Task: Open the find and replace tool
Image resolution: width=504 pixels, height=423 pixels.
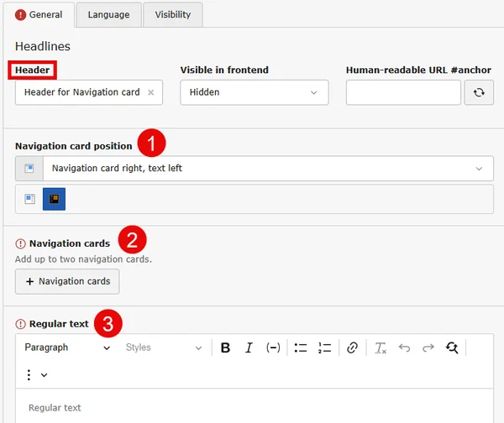Action: click(452, 347)
